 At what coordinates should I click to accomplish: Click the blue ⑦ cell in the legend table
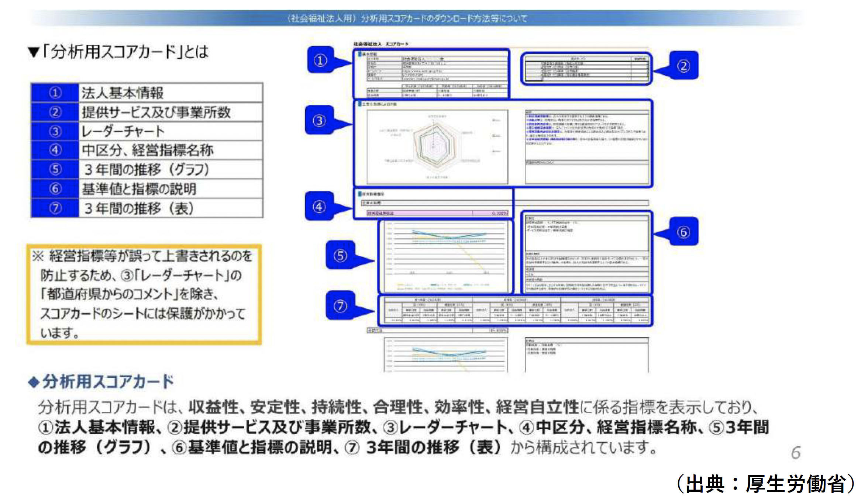pyautogui.click(x=55, y=208)
